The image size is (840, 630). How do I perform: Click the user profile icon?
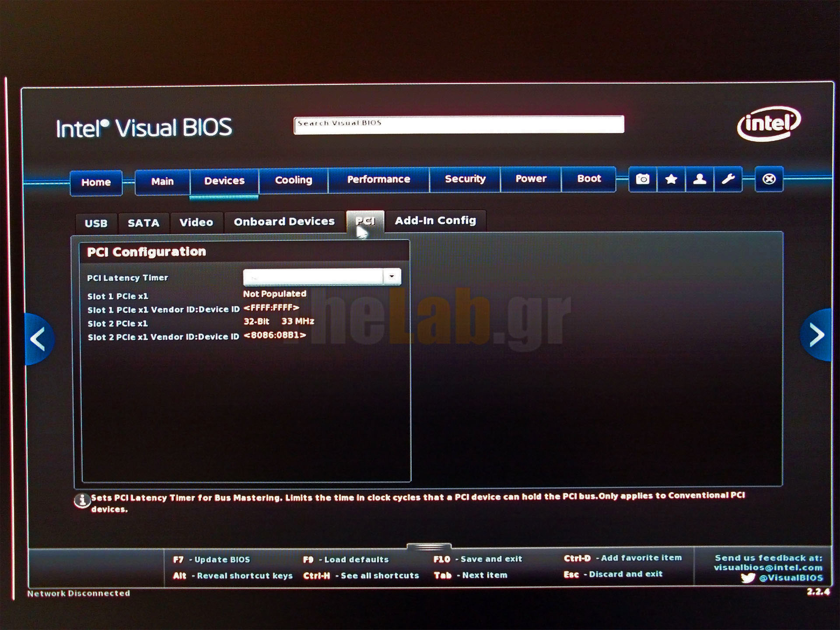pos(699,179)
